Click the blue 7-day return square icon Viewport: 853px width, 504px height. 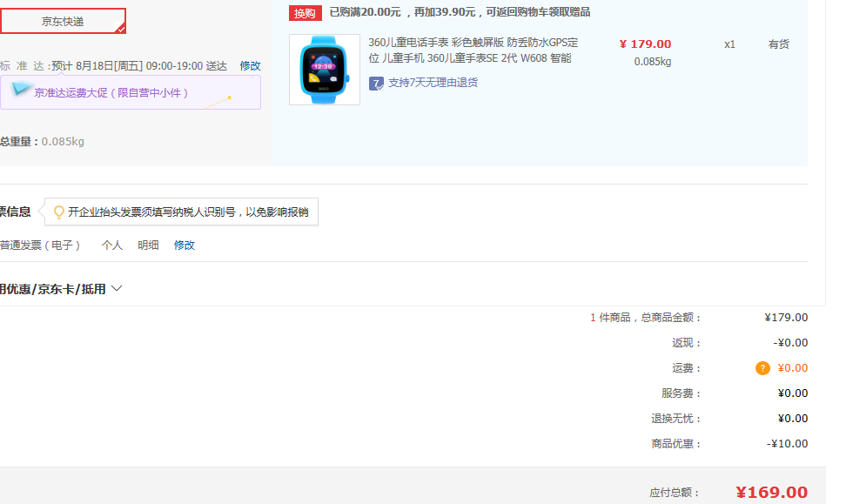tap(376, 83)
